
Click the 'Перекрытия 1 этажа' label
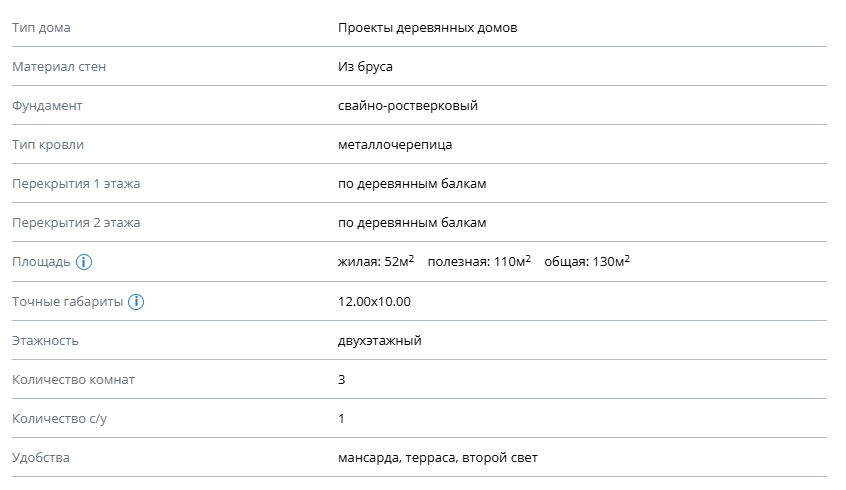pyautogui.click(x=76, y=184)
